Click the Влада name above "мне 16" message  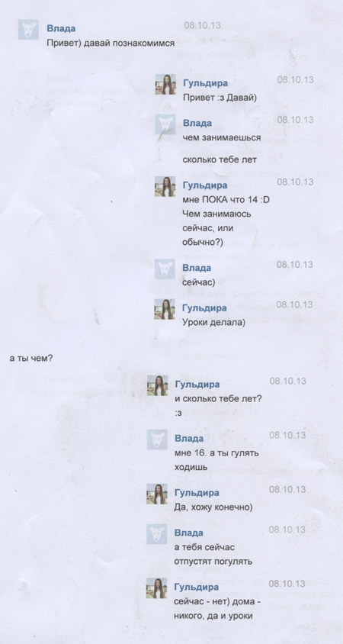[x=189, y=438]
